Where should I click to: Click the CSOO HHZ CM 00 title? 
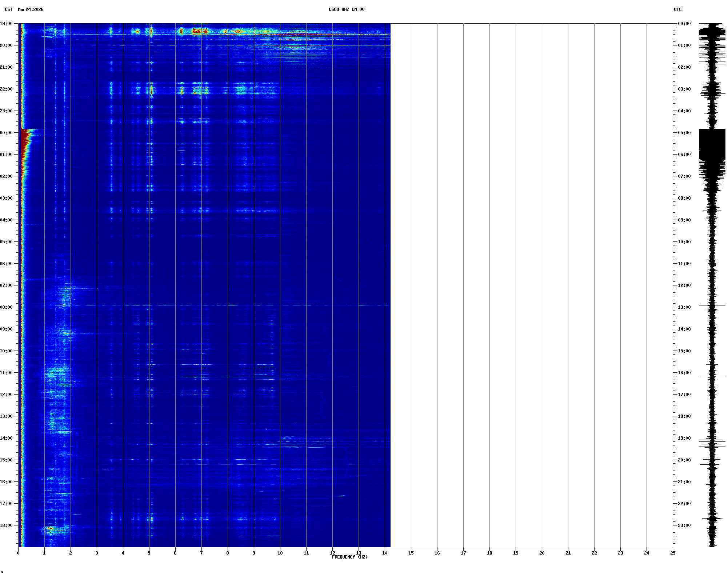coord(346,9)
